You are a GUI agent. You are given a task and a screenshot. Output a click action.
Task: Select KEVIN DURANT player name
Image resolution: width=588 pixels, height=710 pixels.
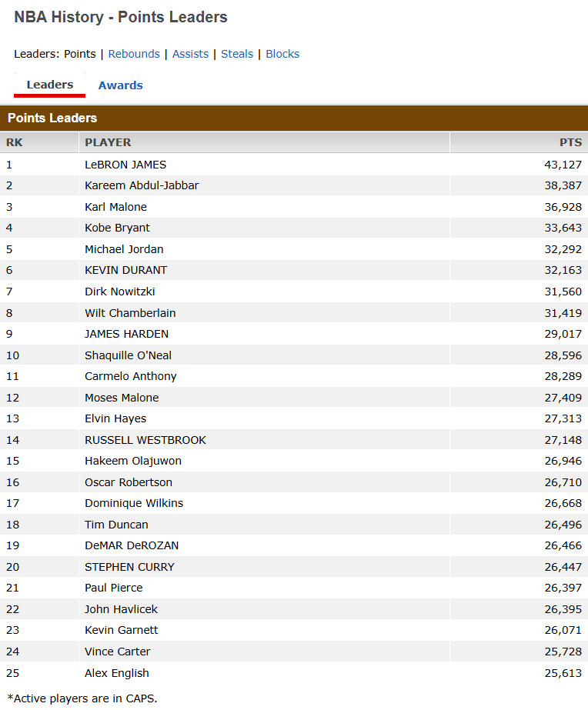point(126,270)
